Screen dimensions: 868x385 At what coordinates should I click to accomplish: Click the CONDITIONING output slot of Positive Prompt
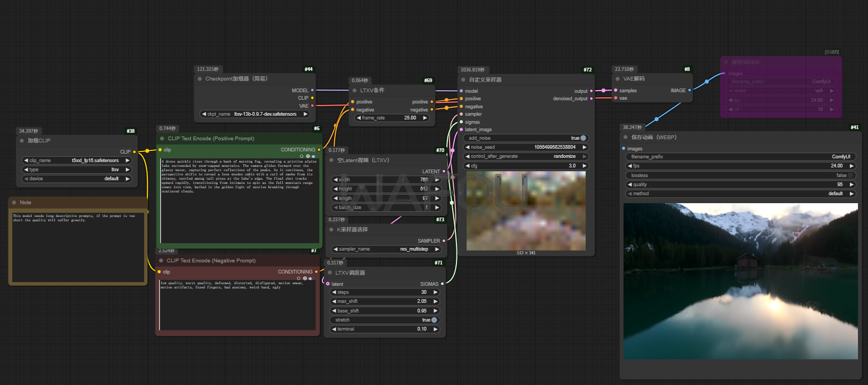pos(319,150)
